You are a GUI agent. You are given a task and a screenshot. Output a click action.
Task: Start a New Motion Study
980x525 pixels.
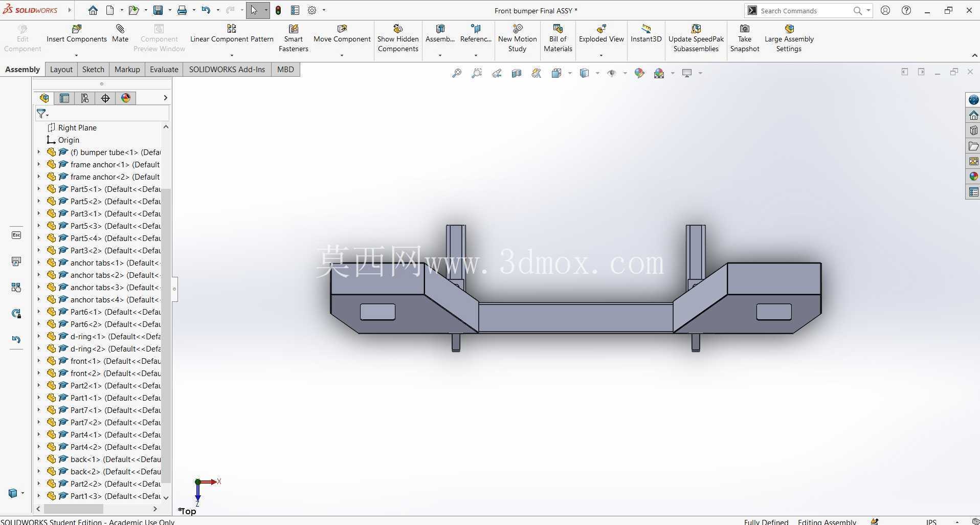(517, 38)
